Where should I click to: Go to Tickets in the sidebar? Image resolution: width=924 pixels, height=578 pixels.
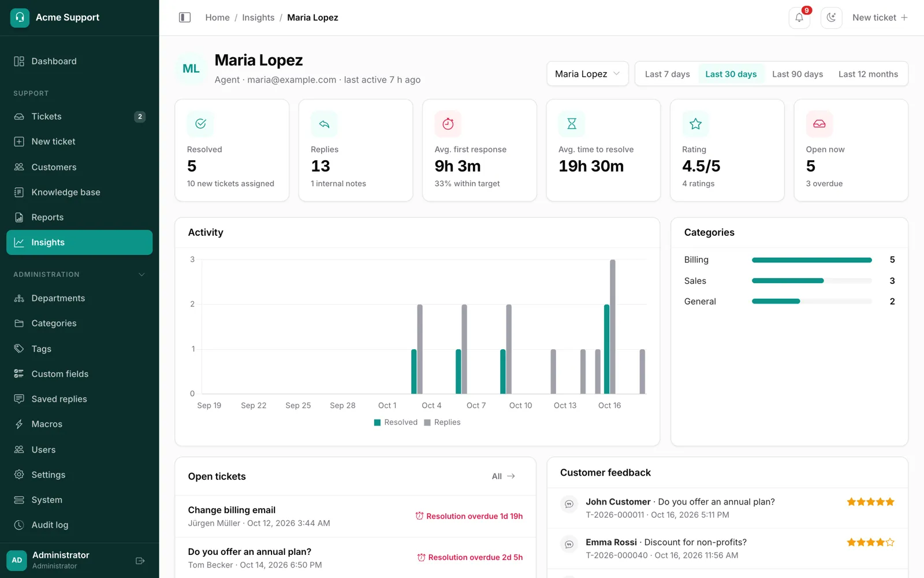80,117
